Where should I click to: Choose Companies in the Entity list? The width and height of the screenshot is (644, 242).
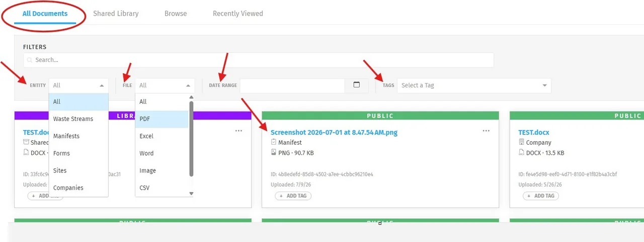[78, 188]
